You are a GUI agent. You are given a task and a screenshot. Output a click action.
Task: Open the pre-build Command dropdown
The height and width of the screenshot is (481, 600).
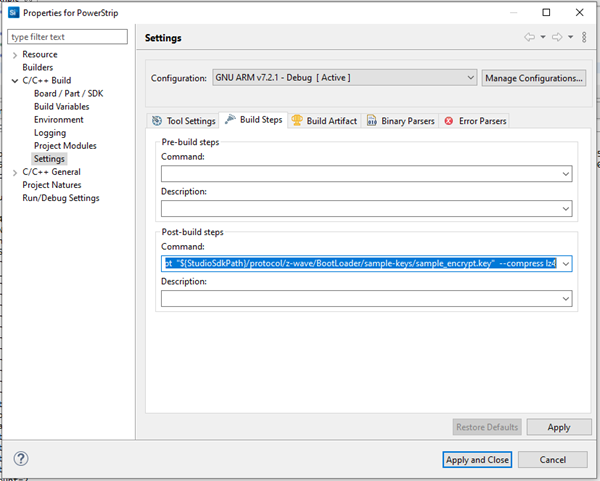[x=566, y=174]
